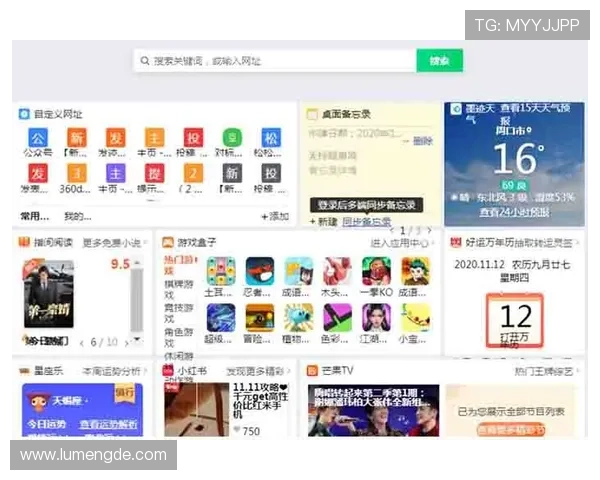600x480 pixels.
Task: Launch the 小宝... game icon
Action: click(x=415, y=317)
